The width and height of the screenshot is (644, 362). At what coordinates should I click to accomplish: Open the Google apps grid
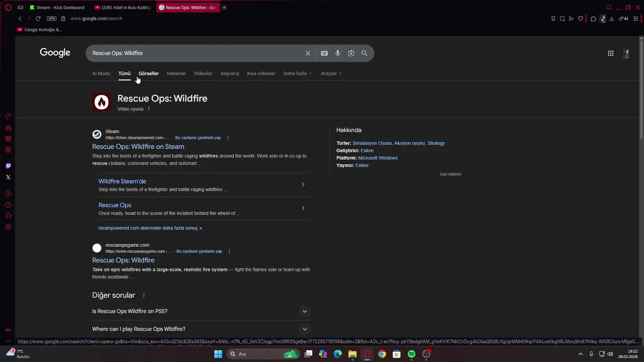pyautogui.click(x=610, y=53)
